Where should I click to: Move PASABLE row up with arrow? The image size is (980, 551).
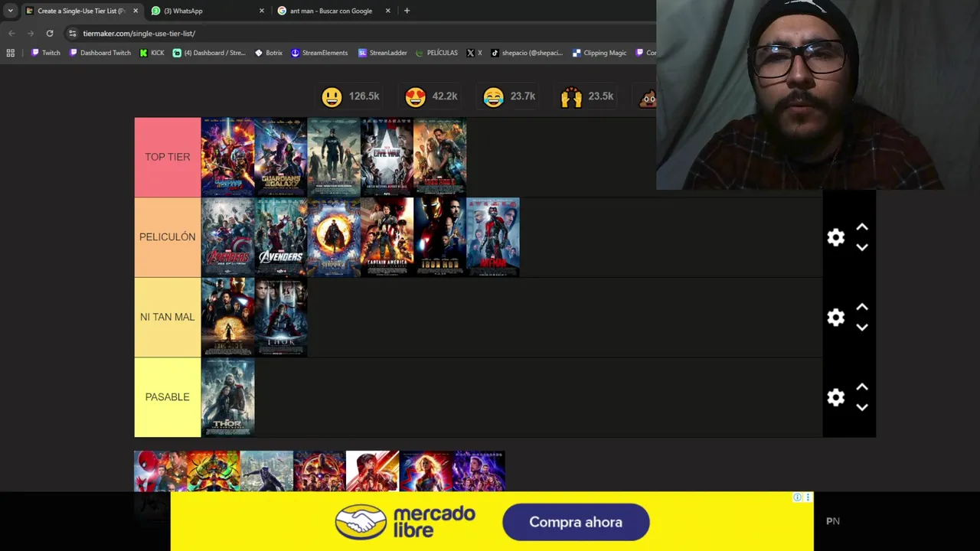pyautogui.click(x=862, y=387)
